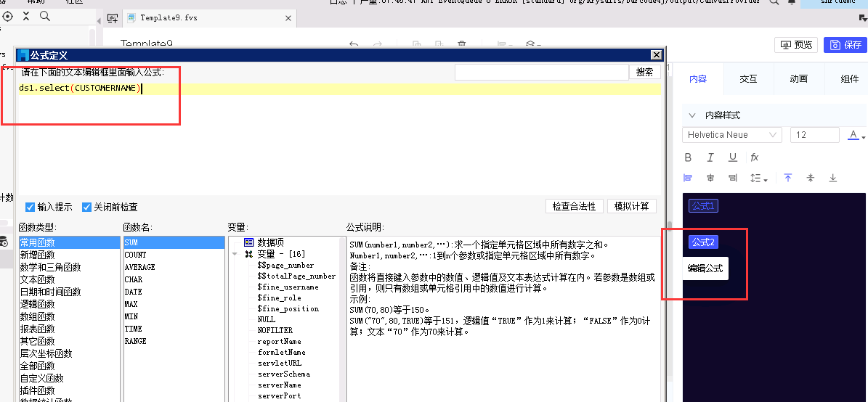
Task: Open the line spacing dropdown
Action: point(758,178)
